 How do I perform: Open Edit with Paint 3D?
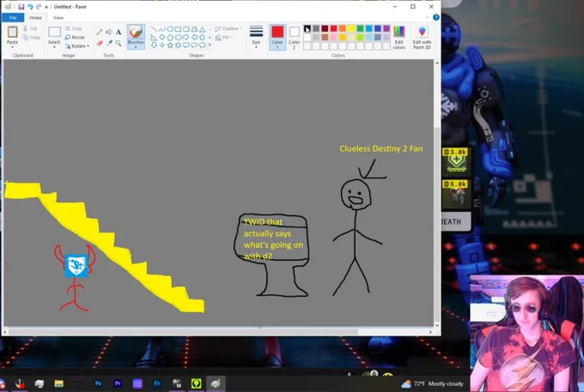[422, 37]
